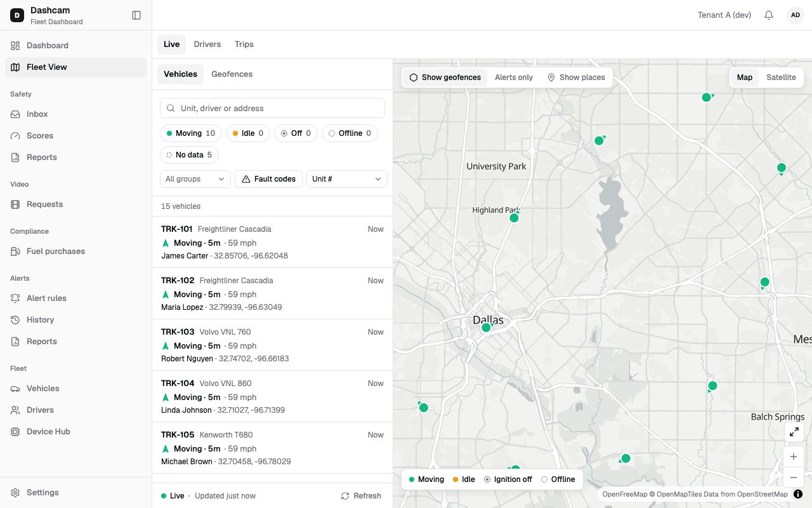Show map attribution info icon
The image size is (812, 508).
[798, 494]
